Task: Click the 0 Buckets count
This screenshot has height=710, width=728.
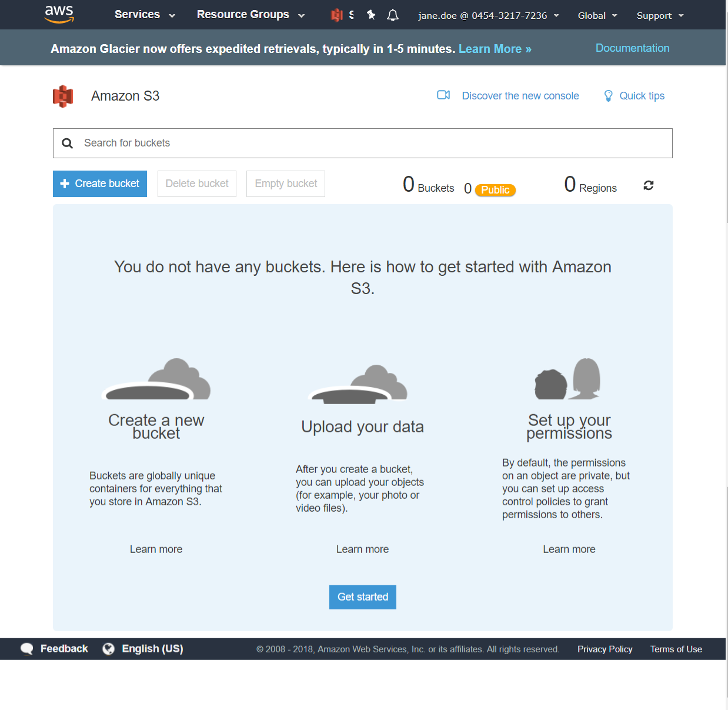Action: (429, 185)
